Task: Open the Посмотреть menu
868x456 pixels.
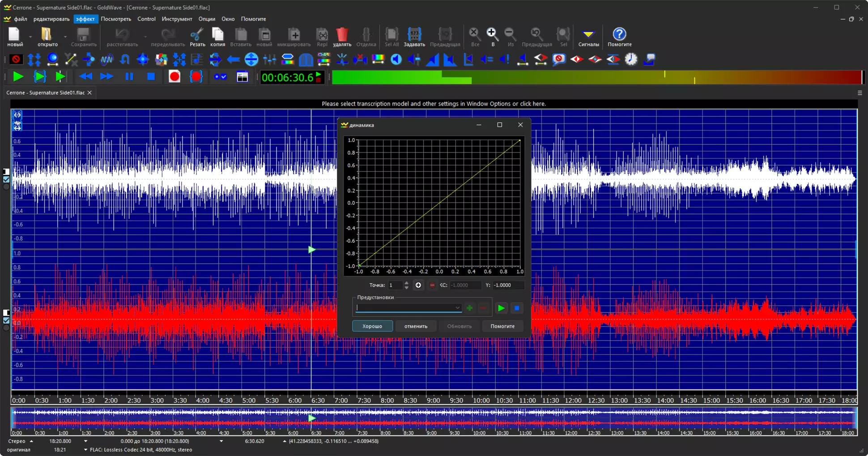Action: 116,19
